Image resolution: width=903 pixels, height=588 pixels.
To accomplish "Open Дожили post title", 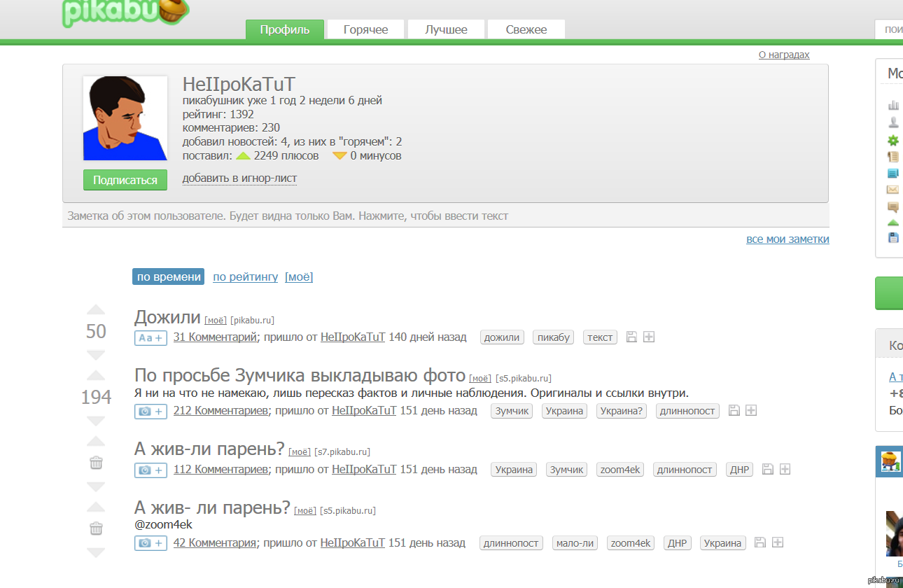I will pos(167,317).
